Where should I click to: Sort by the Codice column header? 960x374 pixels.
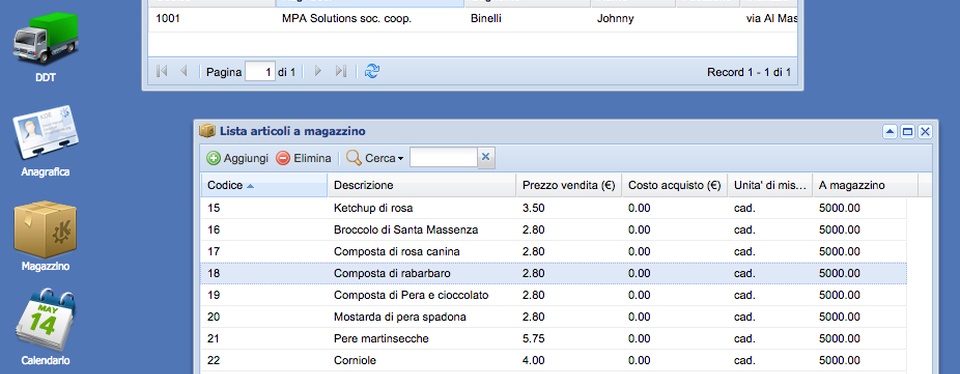point(264,185)
